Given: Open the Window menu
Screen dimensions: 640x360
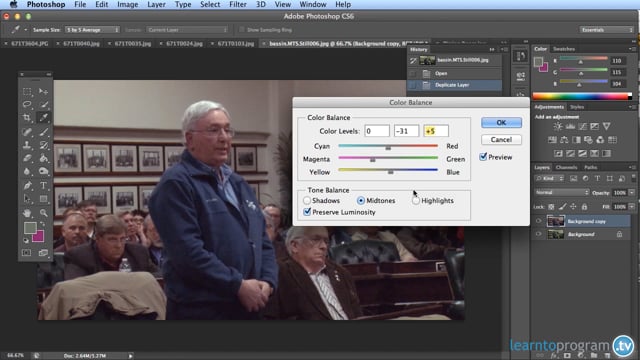Looking at the screenshot, I should click(313, 4).
